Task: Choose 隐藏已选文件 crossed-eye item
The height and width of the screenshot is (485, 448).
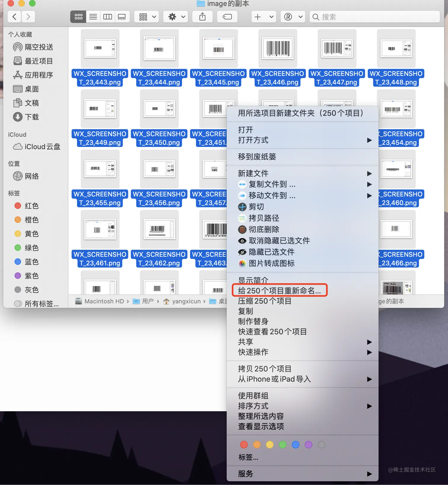Action: coord(303,252)
